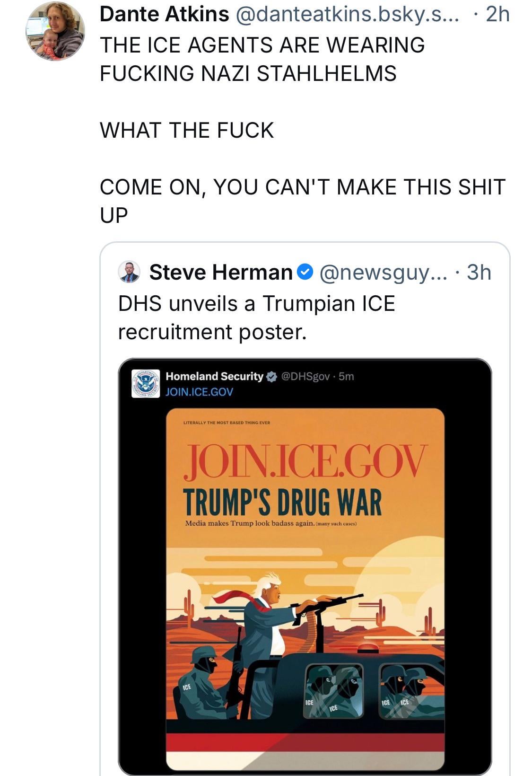
Task: Click the @DHSgov handle
Action: 305,377
